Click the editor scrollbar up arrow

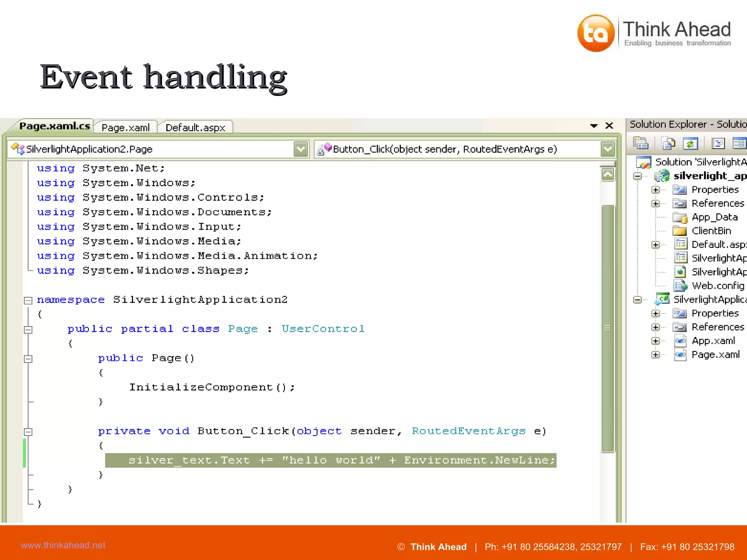click(608, 175)
